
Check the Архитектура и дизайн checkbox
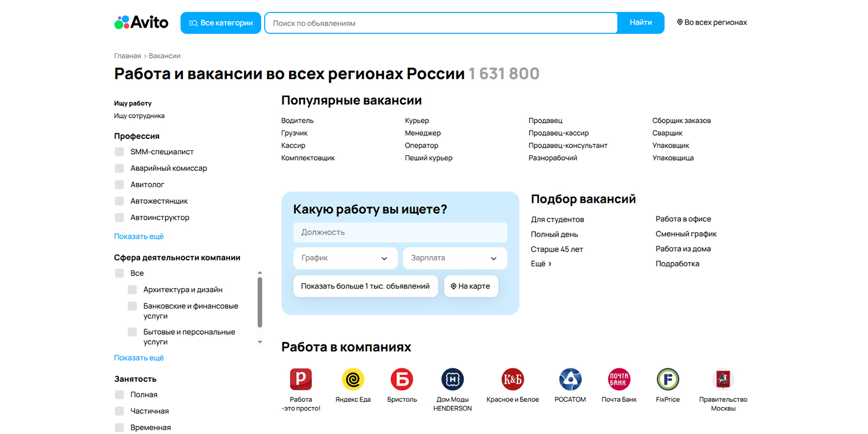coord(132,290)
